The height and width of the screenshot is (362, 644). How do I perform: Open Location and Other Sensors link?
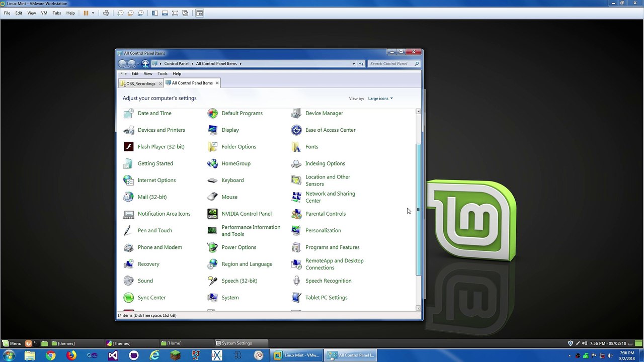coord(328,180)
